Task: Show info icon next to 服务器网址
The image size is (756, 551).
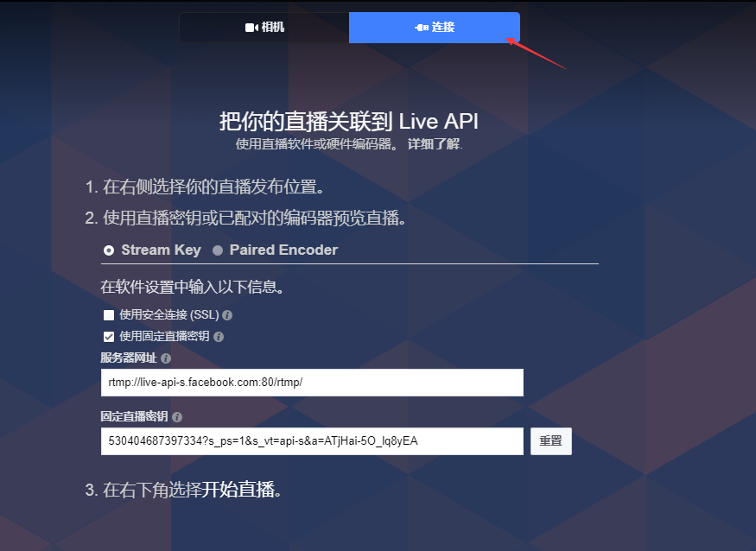Action: tap(166, 358)
